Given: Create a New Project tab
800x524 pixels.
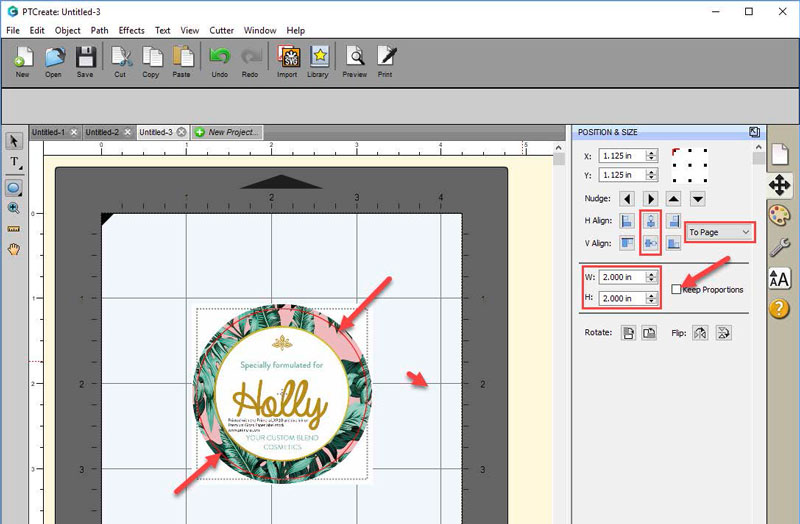Looking at the screenshot, I should (x=227, y=132).
